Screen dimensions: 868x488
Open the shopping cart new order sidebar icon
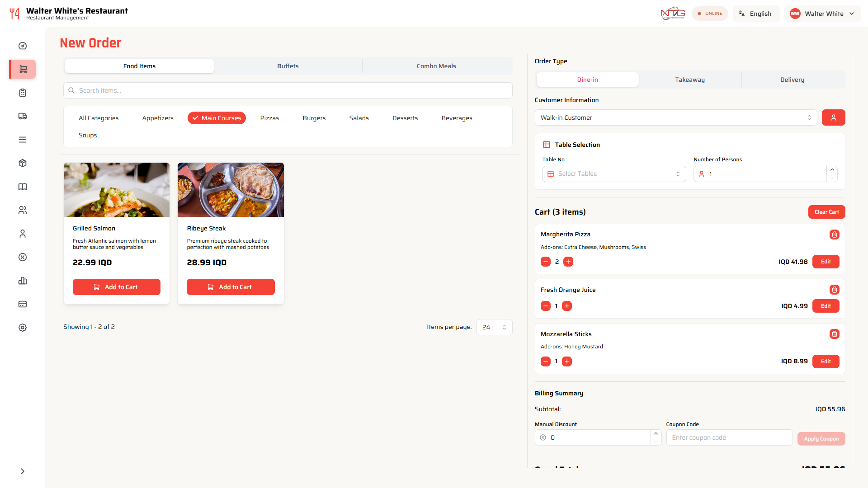click(x=23, y=69)
